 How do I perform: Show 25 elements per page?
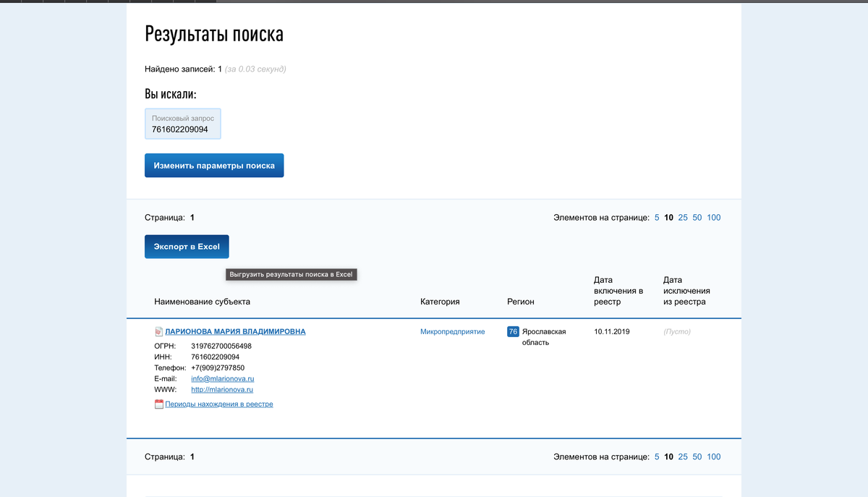click(x=683, y=217)
